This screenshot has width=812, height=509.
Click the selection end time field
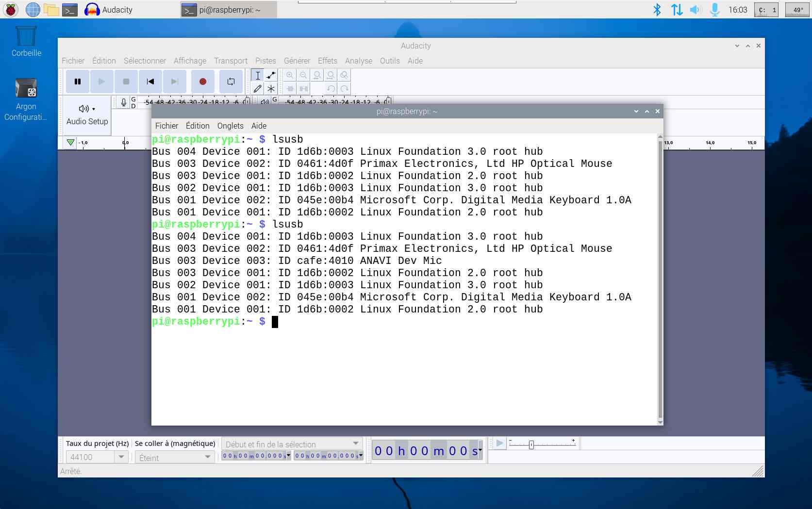click(329, 456)
